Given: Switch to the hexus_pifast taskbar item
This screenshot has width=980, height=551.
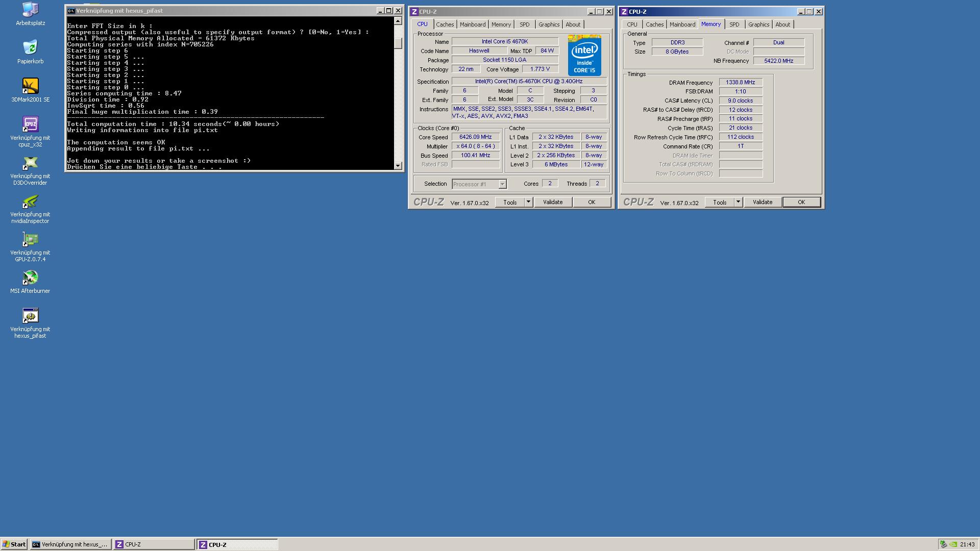Looking at the screenshot, I should click(x=70, y=544).
